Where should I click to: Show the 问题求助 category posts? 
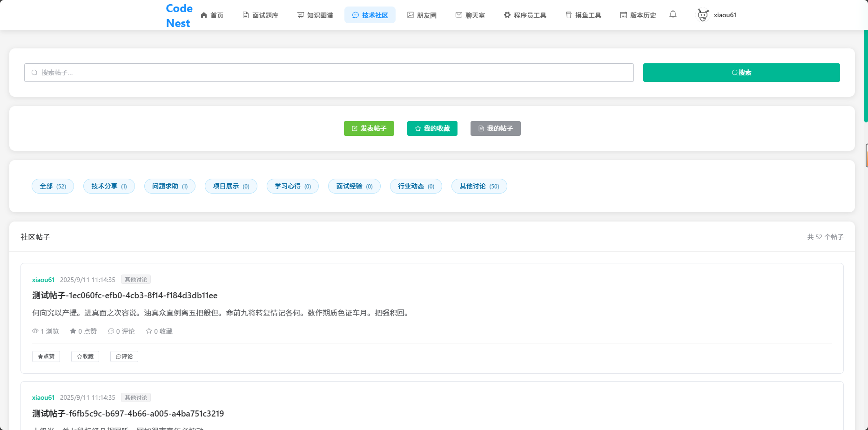169,186
